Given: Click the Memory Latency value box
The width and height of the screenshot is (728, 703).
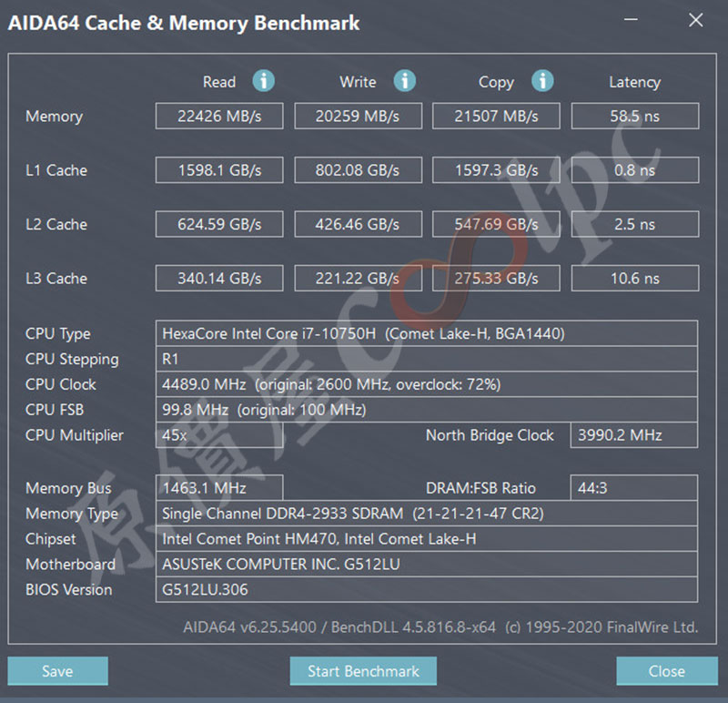Looking at the screenshot, I should (634, 117).
